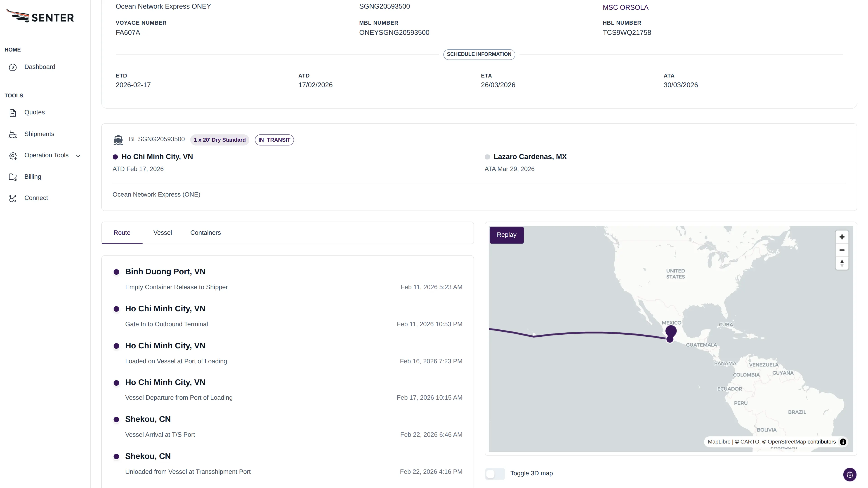Click the SCHEDULE INFORMATION label
The image size is (868, 488).
[479, 54]
